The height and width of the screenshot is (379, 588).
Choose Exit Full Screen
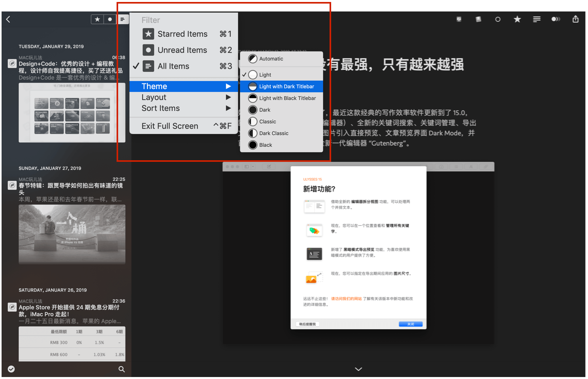pyautogui.click(x=184, y=126)
